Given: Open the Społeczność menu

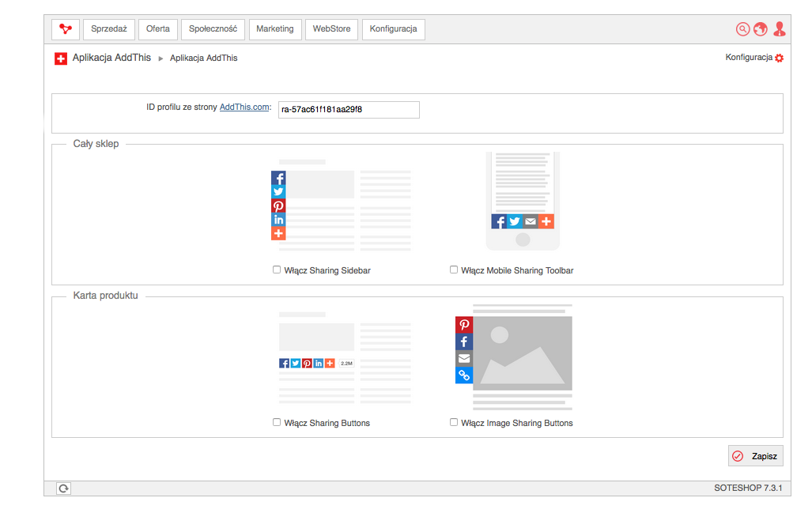Looking at the screenshot, I should [x=213, y=29].
